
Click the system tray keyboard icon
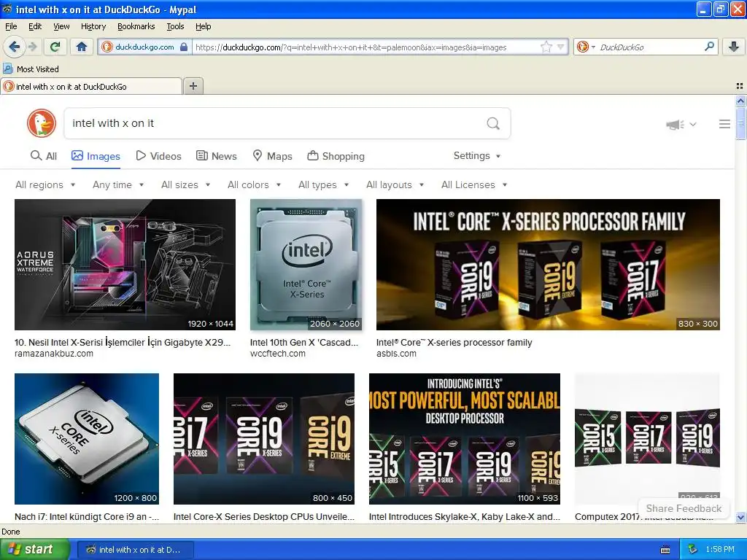click(665, 550)
